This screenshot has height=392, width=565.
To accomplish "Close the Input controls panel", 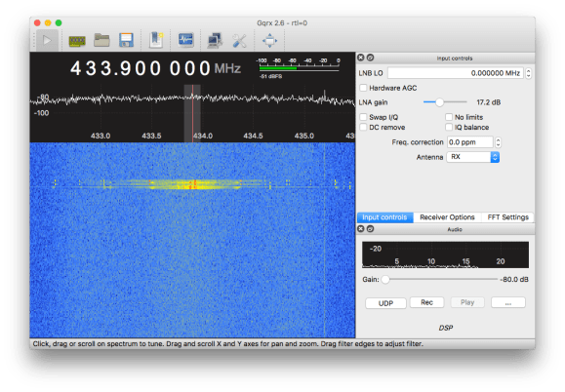I will coord(361,58).
